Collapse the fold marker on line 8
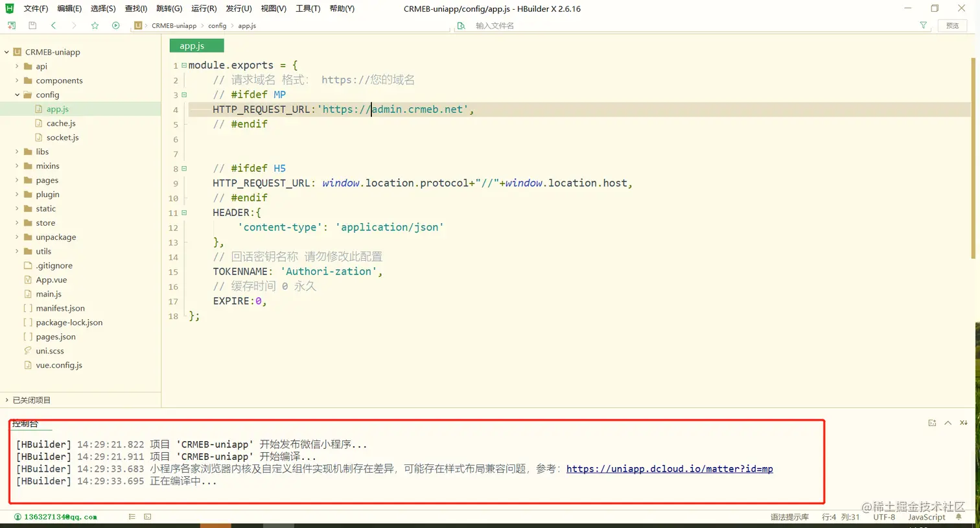 click(x=184, y=169)
